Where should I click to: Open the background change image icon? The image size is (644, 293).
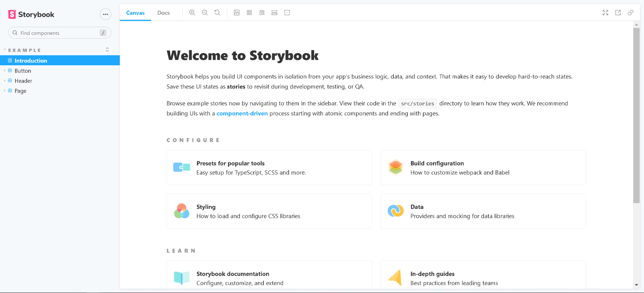tap(236, 13)
